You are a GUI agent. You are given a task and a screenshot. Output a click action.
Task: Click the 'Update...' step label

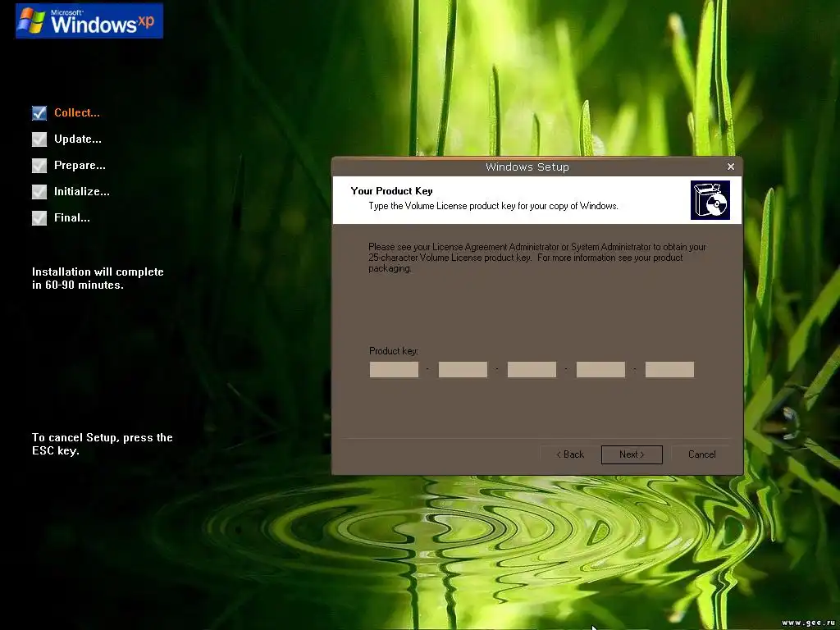coord(78,139)
